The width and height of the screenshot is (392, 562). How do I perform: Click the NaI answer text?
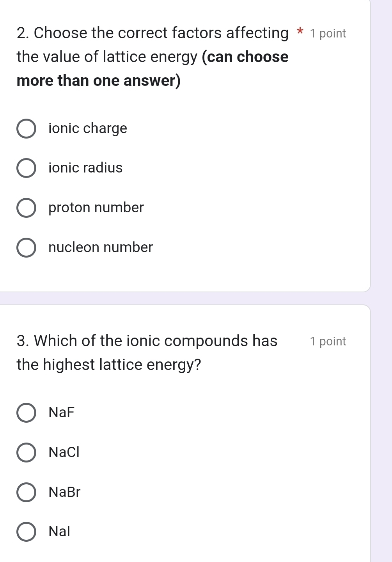(59, 531)
